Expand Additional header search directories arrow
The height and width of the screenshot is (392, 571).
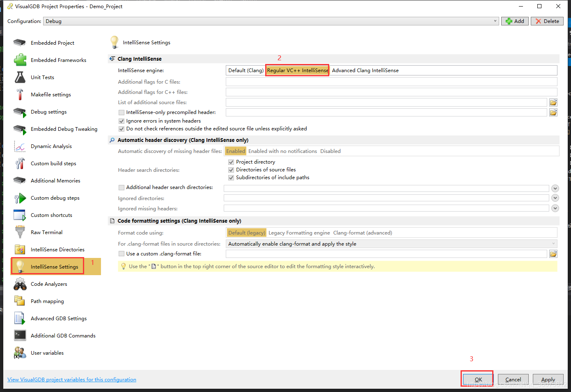pos(555,189)
